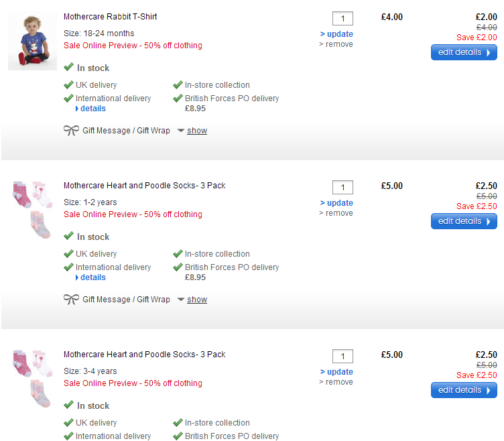Remove the 3-4 years socks from basket

(x=338, y=382)
